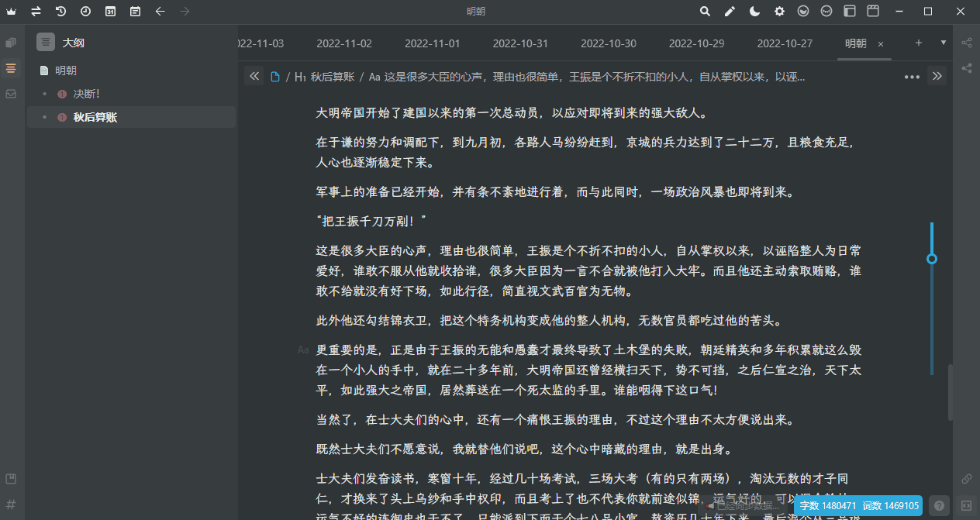Click the Aa block icon beside paragraph
Viewport: 980px width, 520px height.
tap(303, 350)
